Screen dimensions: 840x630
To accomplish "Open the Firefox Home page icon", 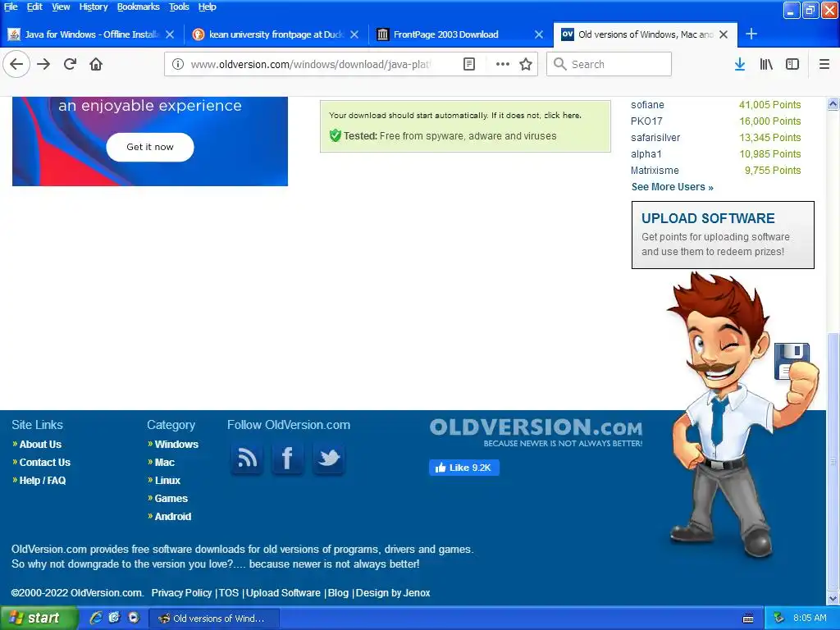I will [96, 64].
